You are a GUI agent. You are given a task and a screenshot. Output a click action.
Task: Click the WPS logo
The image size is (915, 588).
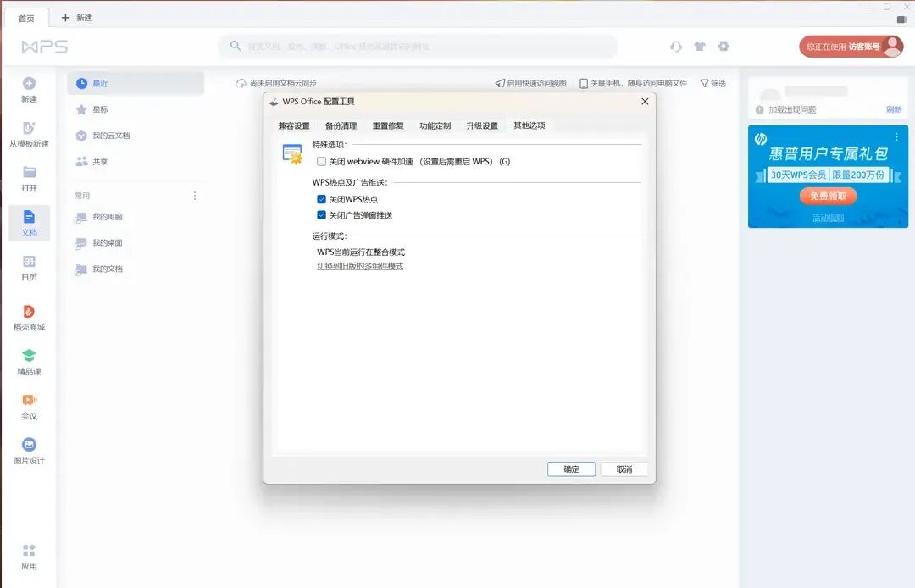click(x=44, y=47)
